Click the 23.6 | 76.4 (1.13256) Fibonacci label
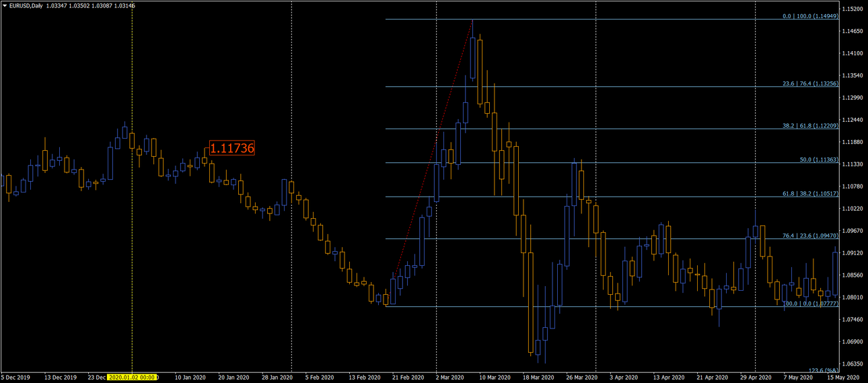 point(810,83)
